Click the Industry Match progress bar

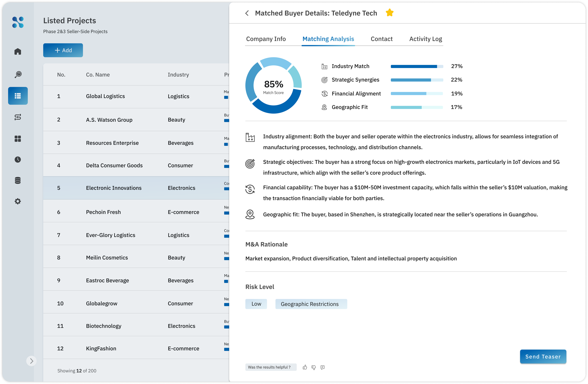pos(417,66)
